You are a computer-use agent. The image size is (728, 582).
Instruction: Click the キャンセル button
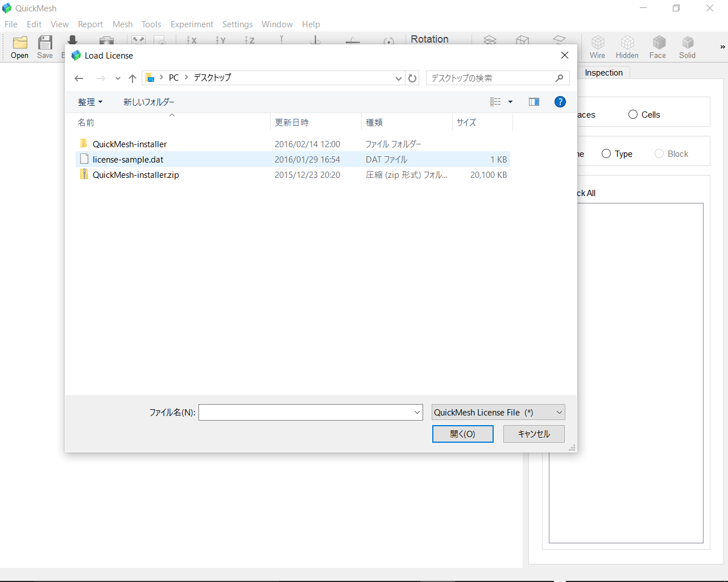[534, 434]
